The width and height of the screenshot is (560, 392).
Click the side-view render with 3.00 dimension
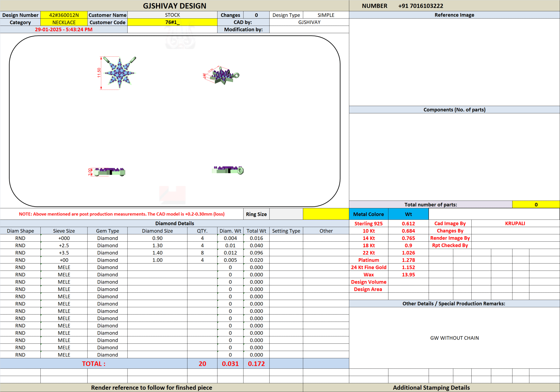(x=109, y=172)
